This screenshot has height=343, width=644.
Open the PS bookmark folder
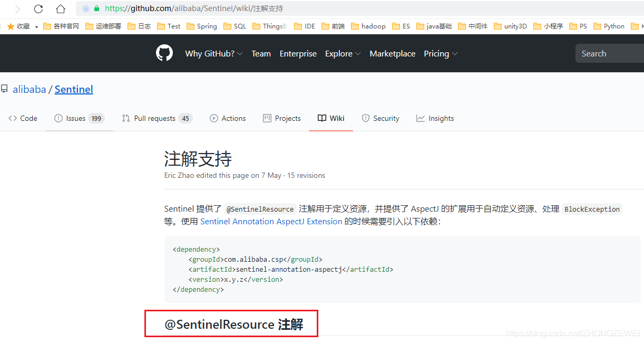[579, 26]
